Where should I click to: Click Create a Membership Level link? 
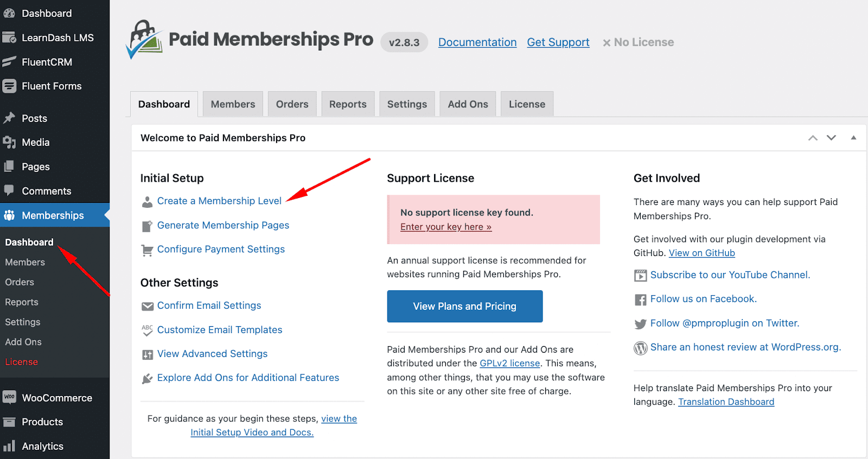pyautogui.click(x=219, y=201)
